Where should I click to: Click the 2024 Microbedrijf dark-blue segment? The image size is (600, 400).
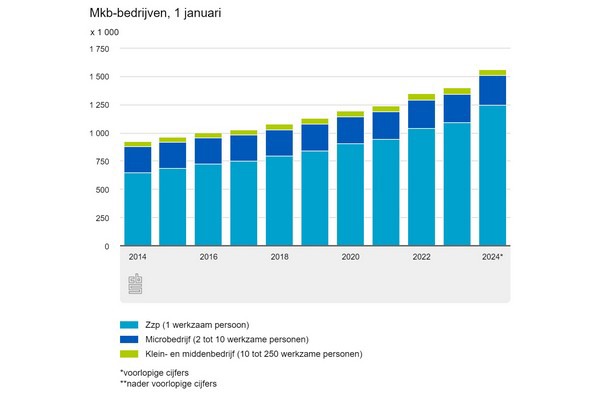tap(492, 90)
